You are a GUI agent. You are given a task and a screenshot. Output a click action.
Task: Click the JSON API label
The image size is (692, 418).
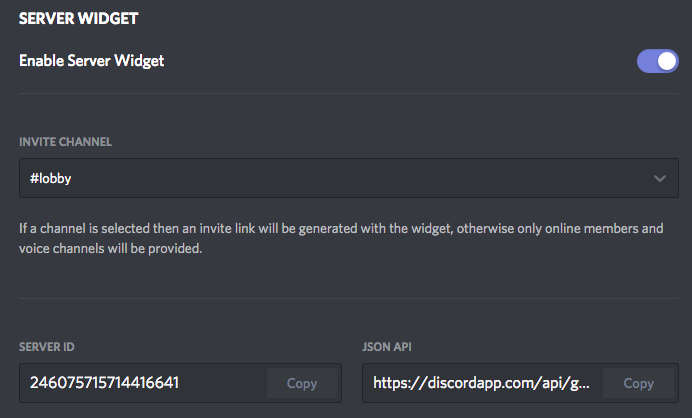click(387, 347)
